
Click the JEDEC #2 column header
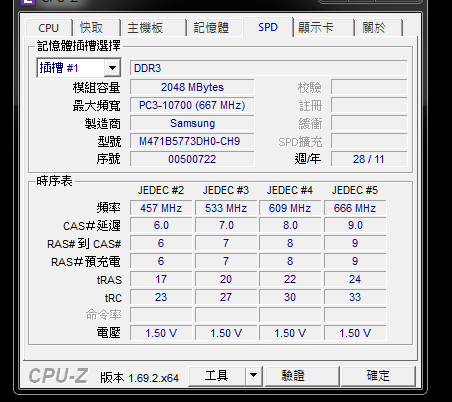tap(161, 190)
